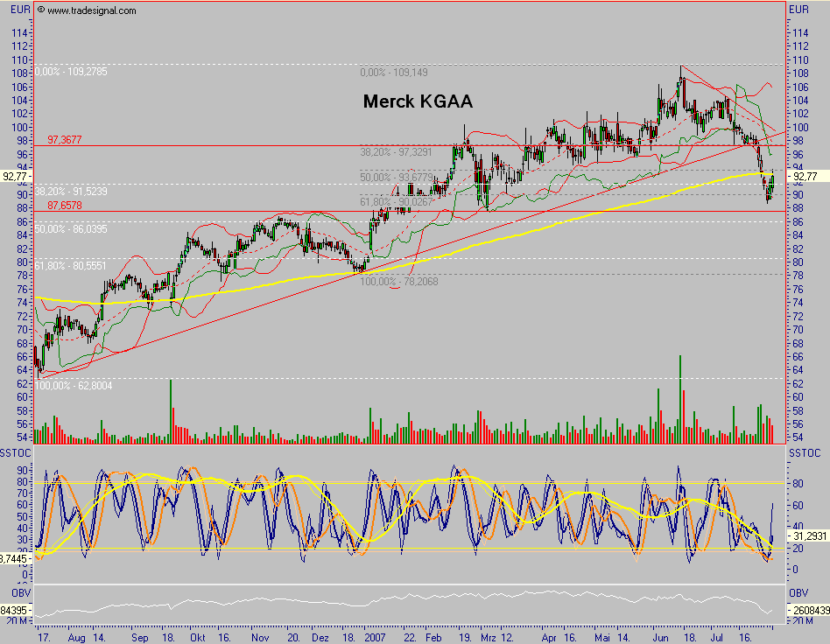Click the "Okt" month on the date axis
Screen dimensions: 830x644
point(198,638)
